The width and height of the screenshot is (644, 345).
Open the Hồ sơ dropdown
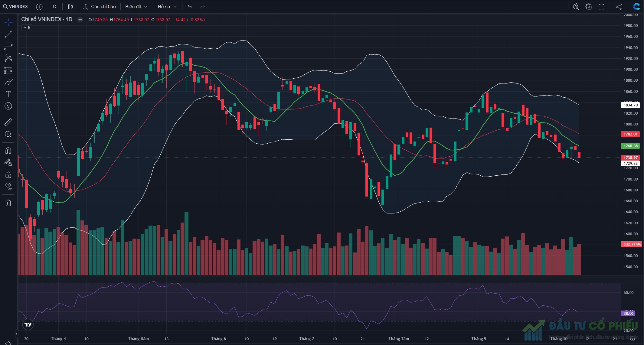tap(167, 7)
